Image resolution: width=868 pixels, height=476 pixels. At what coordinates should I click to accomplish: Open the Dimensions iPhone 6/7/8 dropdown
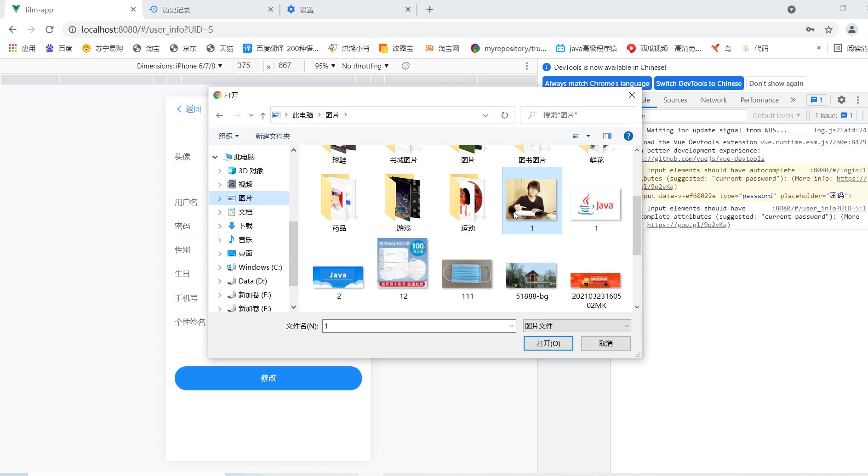(180, 66)
